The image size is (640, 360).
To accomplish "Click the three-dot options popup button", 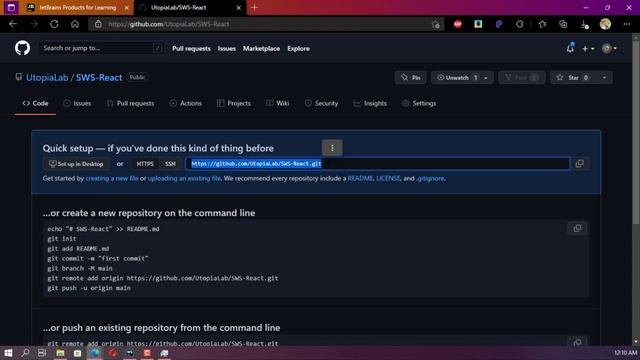I will tap(332, 148).
